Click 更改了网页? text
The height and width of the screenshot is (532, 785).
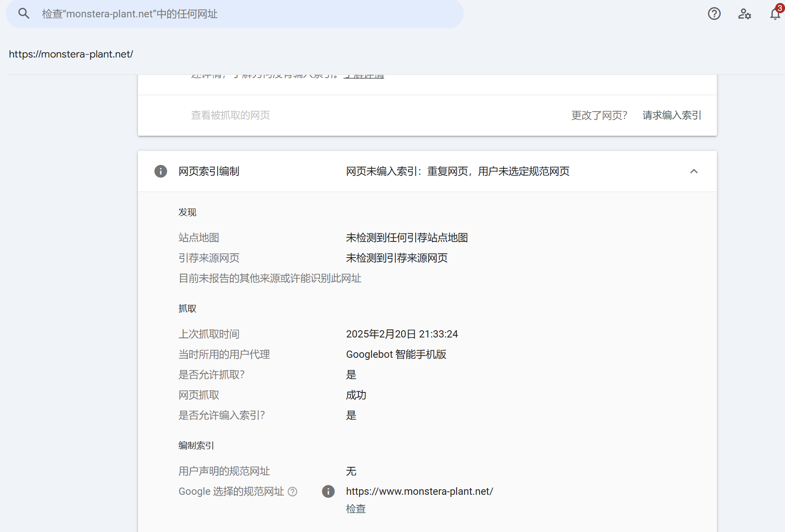pos(599,115)
